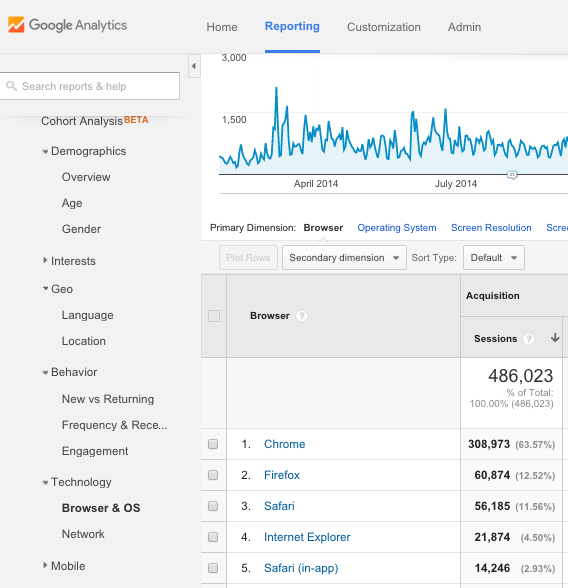This screenshot has height=588, width=568.
Task: Open the Gender report
Action: (x=81, y=229)
